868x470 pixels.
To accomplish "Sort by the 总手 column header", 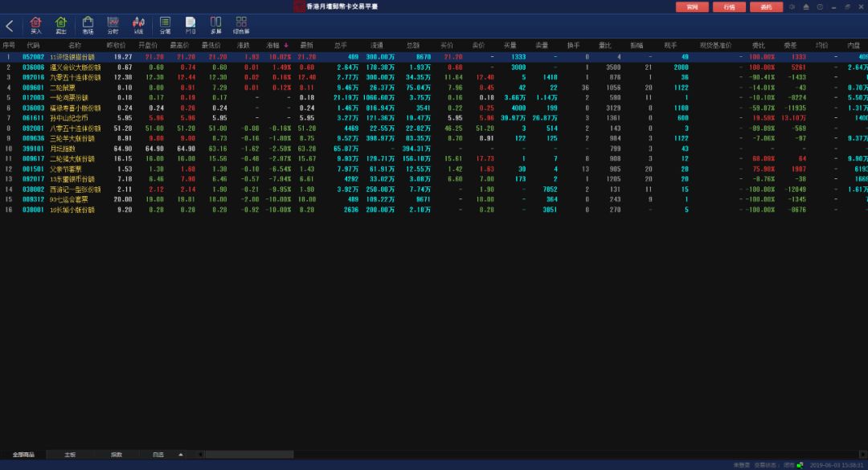I will [x=341, y=46].
